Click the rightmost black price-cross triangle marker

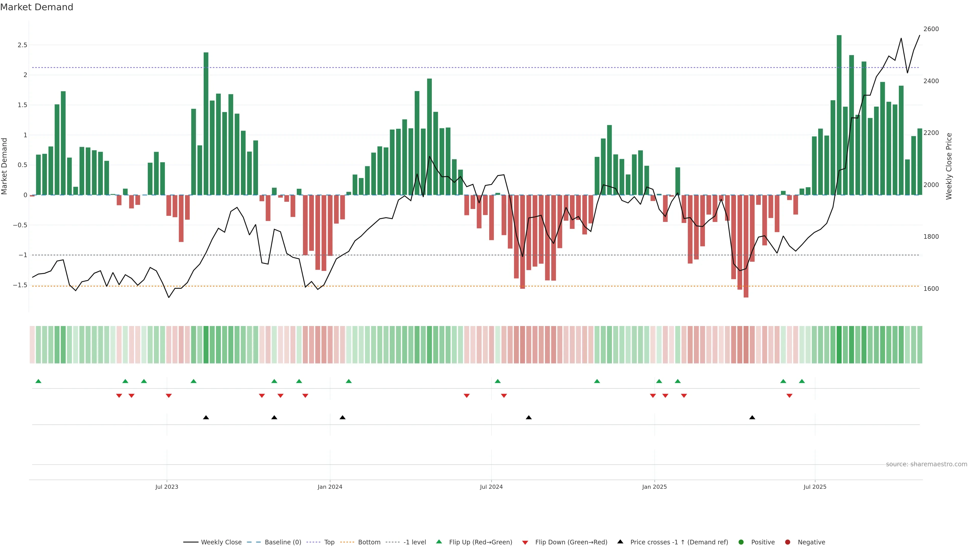point(752,418)
